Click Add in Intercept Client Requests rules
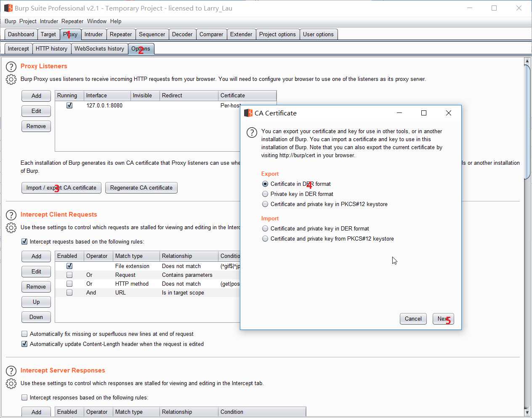Screen dimensions: 532x418 36,256
